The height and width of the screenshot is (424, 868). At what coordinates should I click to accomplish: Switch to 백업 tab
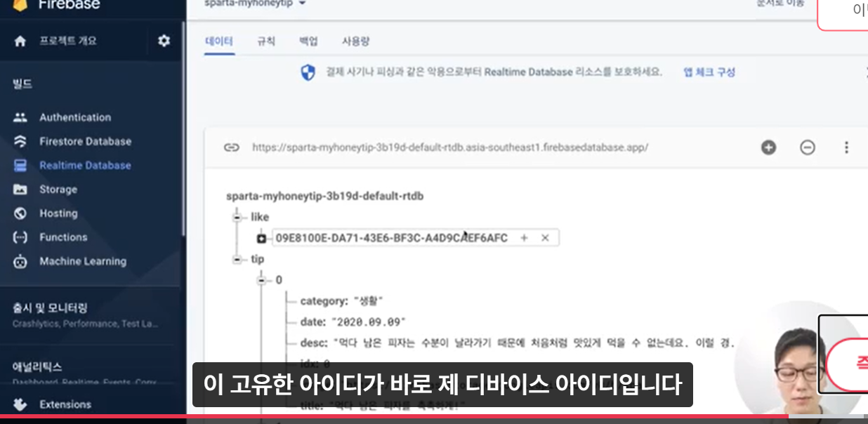308,41
